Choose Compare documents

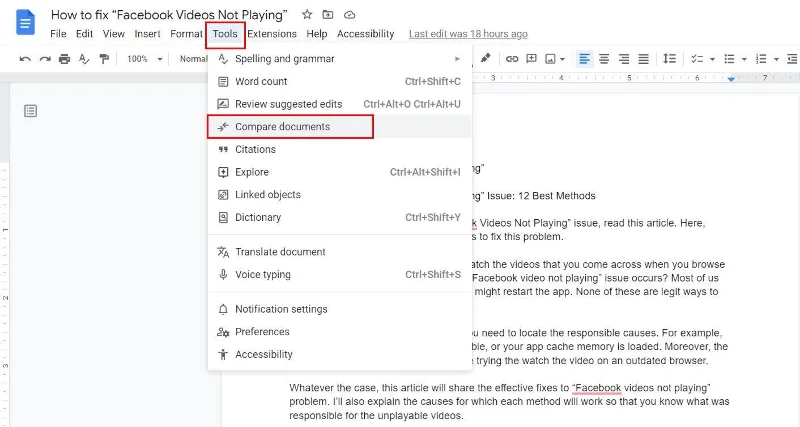(x=339, y=127)
